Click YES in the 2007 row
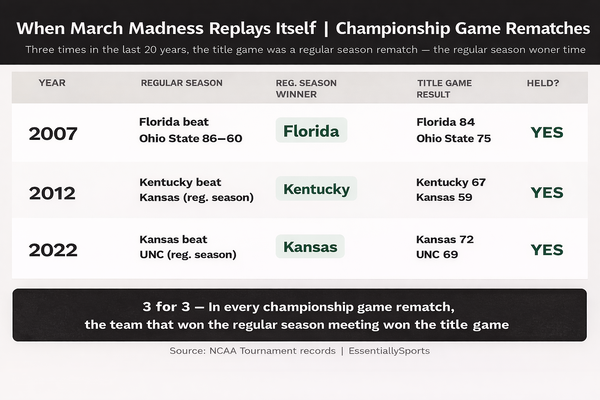 (547, 133)
